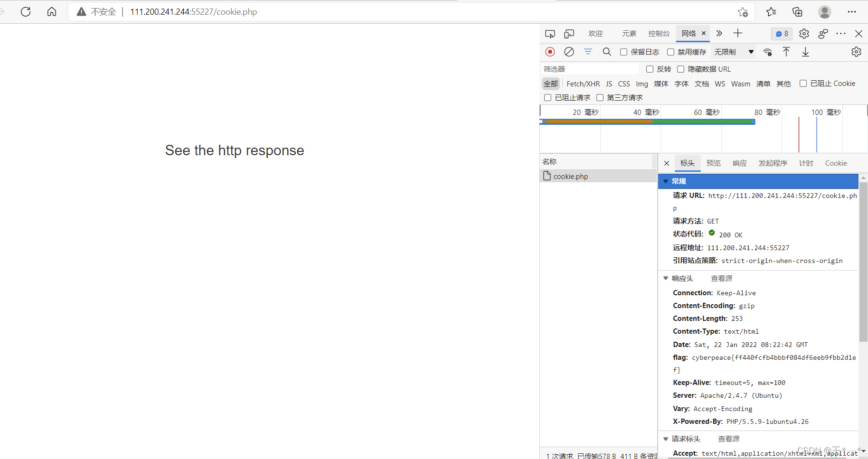
Task: Add this page to favorites star icon
Action: point(743,12)
